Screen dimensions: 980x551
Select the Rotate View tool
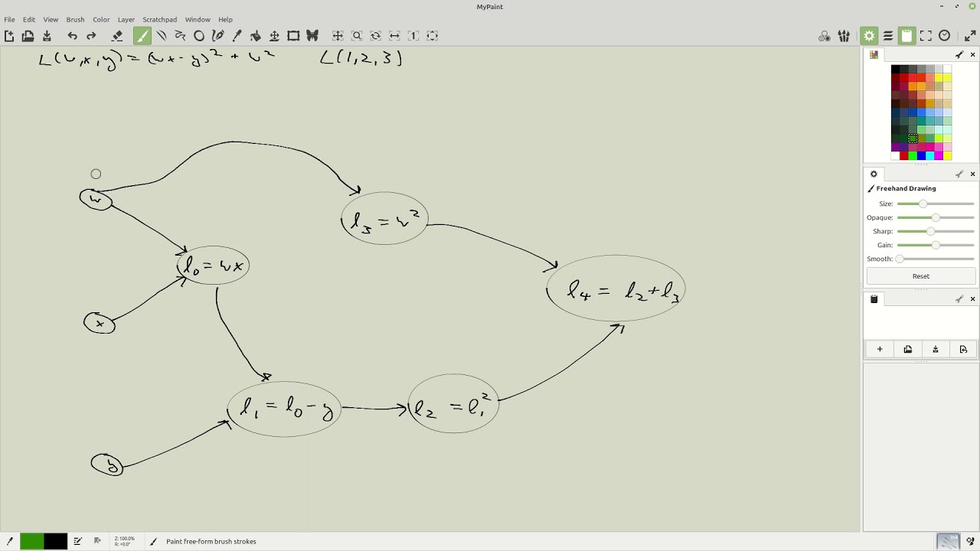point(375,36)
